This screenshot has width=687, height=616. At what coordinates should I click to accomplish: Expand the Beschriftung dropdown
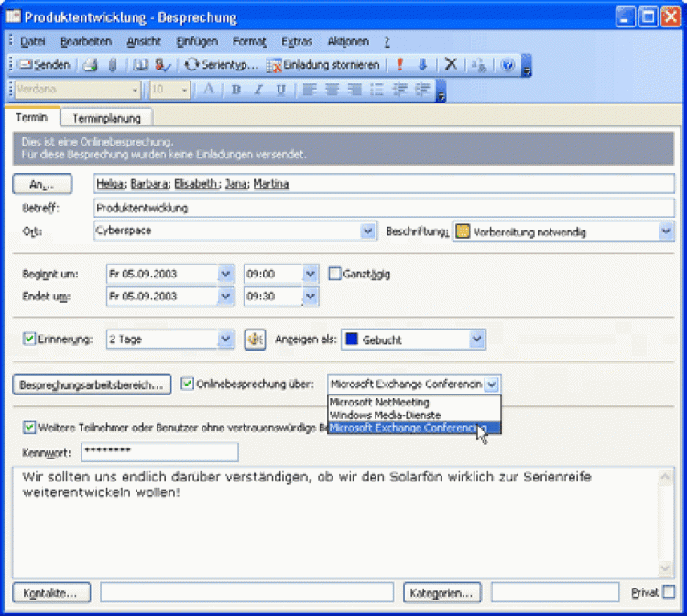[x=666, y=232]
